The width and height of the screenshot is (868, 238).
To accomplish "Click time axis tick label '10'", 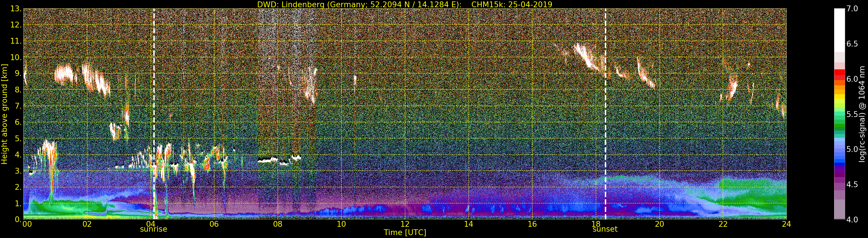I will click(x=341, y=224).
